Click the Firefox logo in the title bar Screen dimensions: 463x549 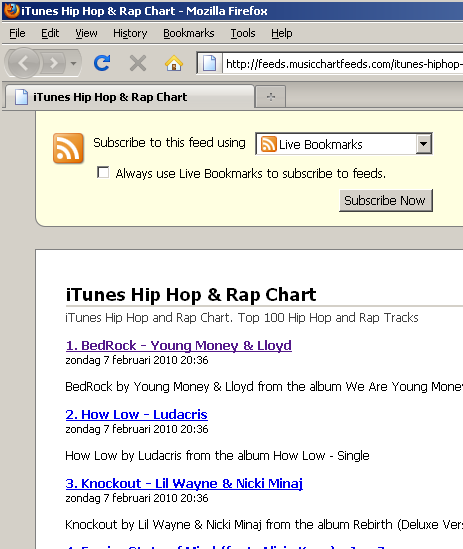pyautogui.click(x=11, y=11)
